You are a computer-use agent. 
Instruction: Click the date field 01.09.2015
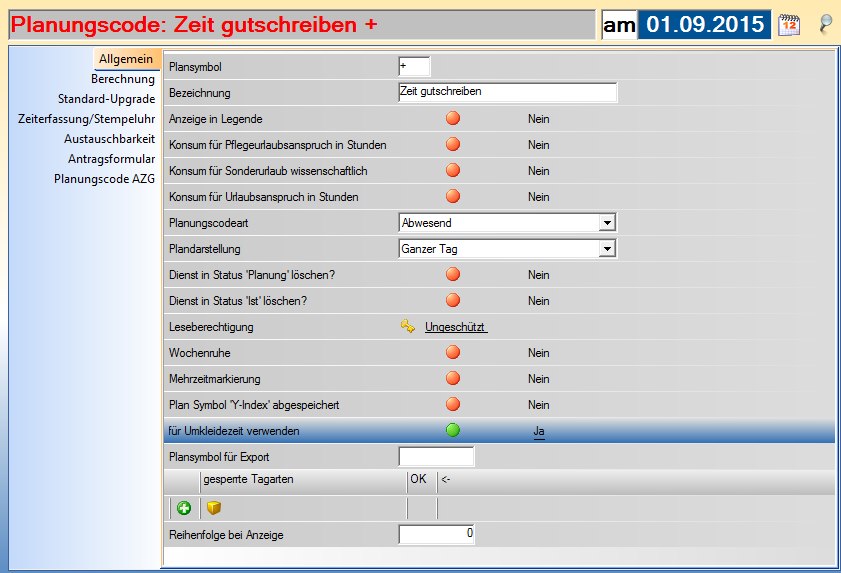(704, 25)
